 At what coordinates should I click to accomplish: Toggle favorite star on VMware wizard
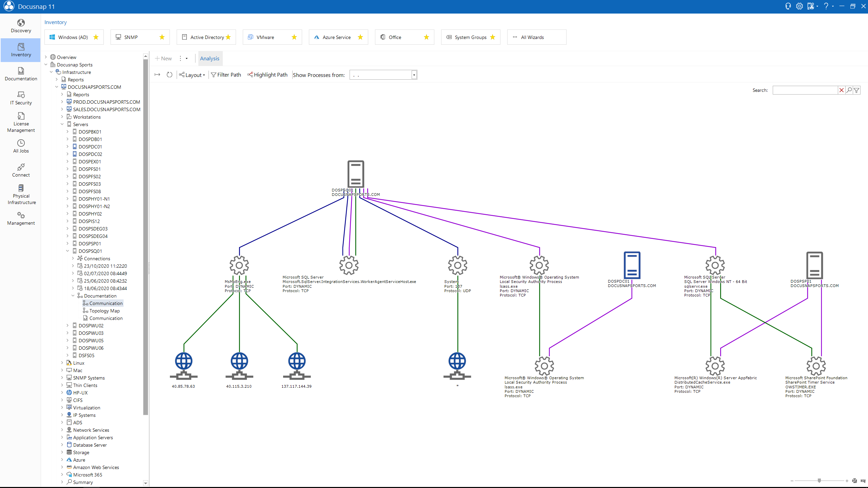[x=294, y=37]
